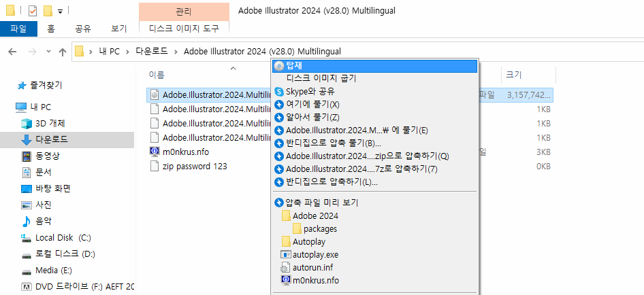Select the 관리 contextual tab header
The image size is (644, 295).
pos(184,12)
